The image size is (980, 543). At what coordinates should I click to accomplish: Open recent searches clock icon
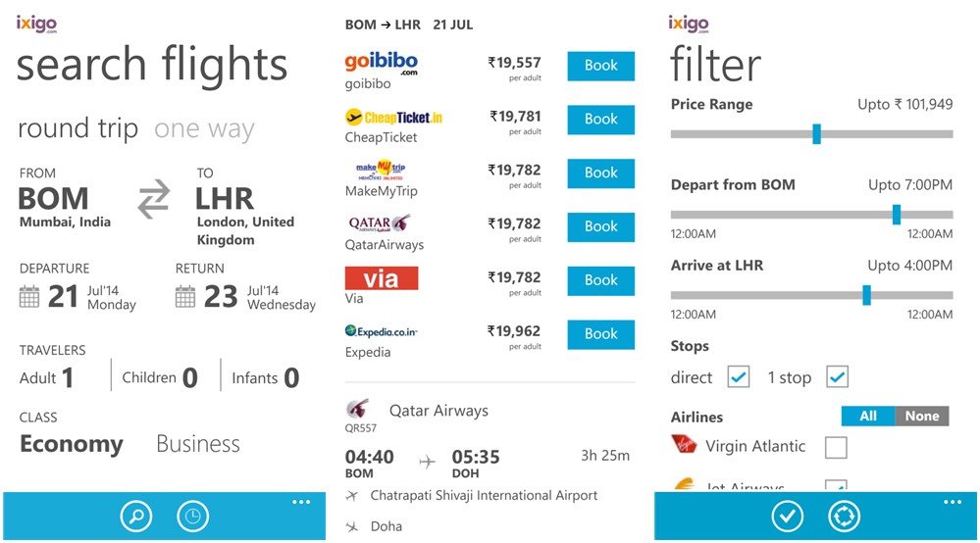192,517
